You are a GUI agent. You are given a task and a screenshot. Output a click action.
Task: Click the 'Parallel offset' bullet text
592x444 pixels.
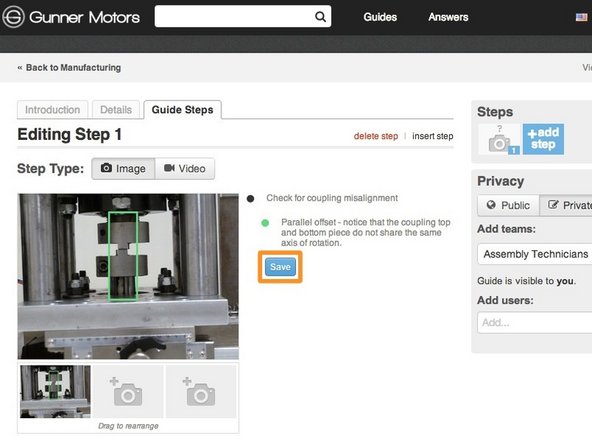coord(365,233)
